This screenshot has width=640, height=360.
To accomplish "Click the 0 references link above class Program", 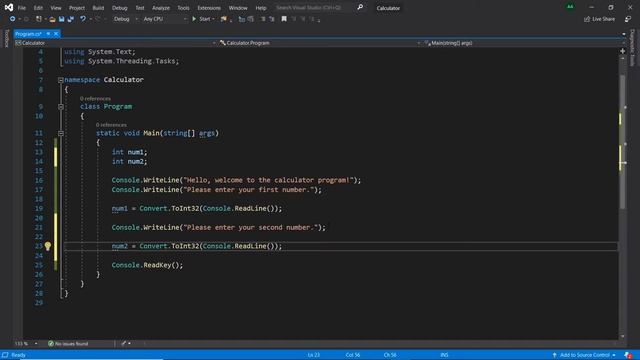I will pyautogui.click(x=95, y=98).
